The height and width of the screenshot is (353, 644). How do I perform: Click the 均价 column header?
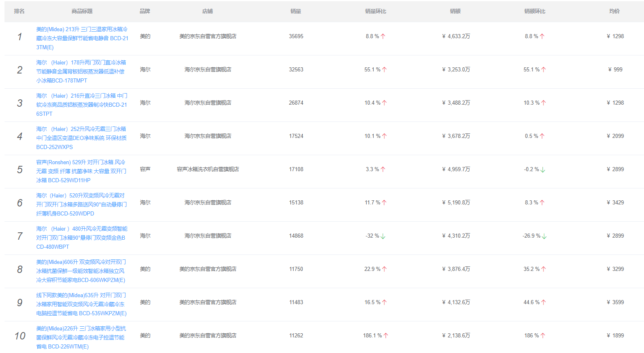pos(614,11)
